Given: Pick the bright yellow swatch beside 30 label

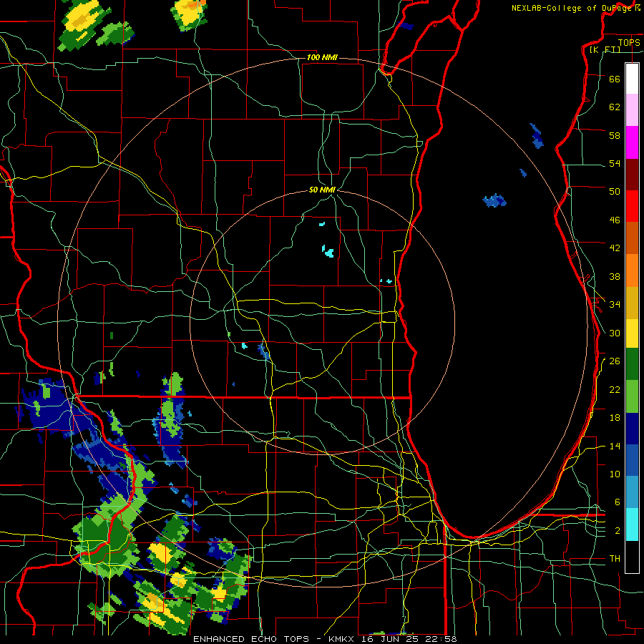Looking at the screenshot, I should pyautogui.click(x=632, y=333).
